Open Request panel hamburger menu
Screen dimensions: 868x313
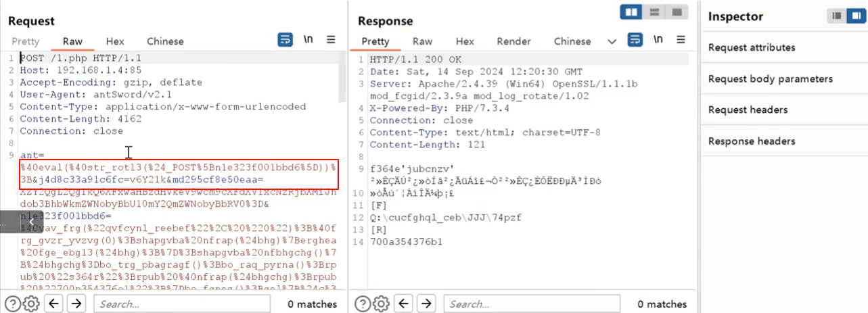point(331,40)
